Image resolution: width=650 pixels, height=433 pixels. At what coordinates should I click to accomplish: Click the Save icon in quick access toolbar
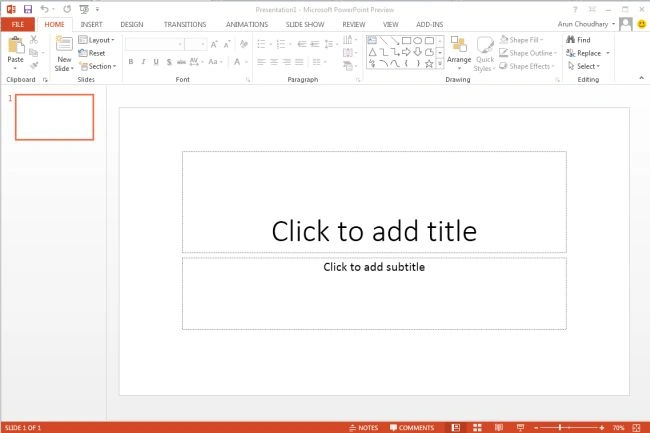point(28,9)
